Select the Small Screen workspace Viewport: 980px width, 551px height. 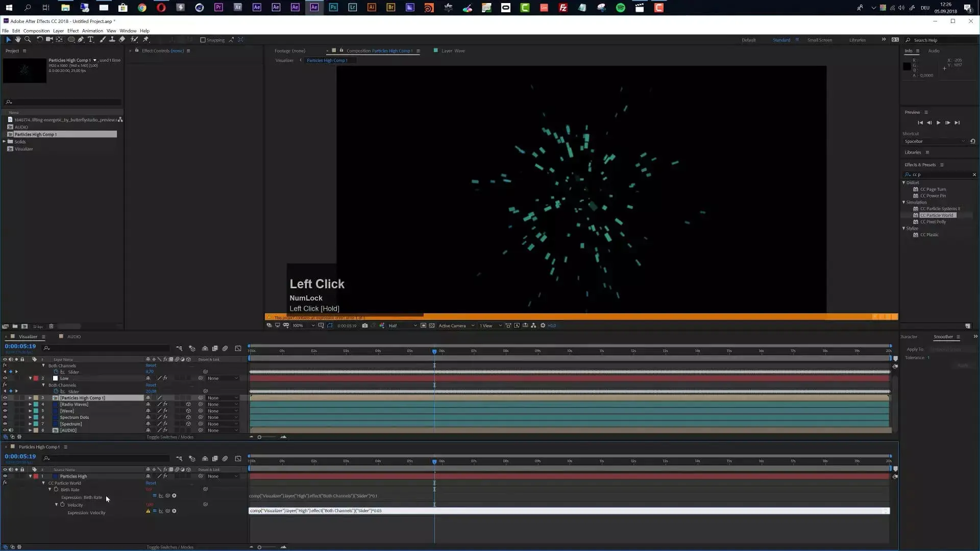[x=819, y=40]
